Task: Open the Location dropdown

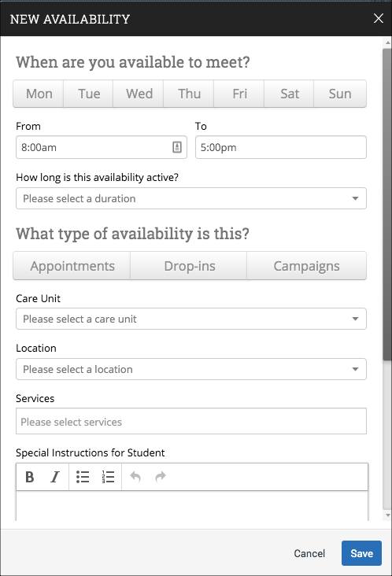Action: pyautogui.click(x=191, y=369)
